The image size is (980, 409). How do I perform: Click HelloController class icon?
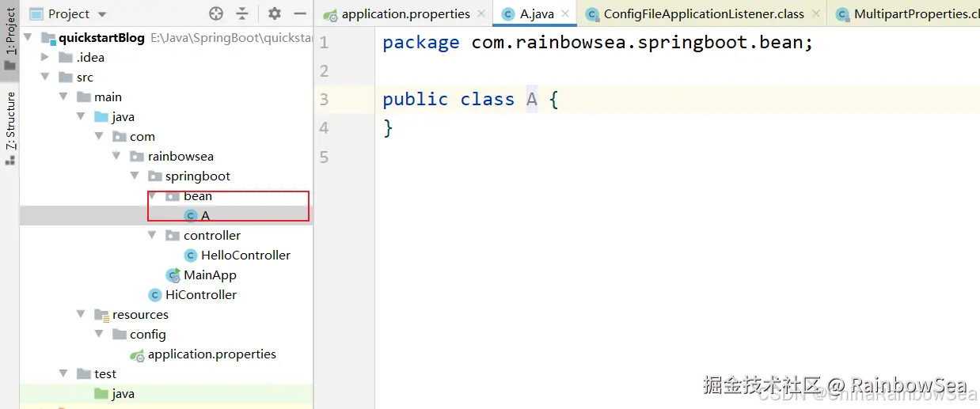[x=191, y=255]
